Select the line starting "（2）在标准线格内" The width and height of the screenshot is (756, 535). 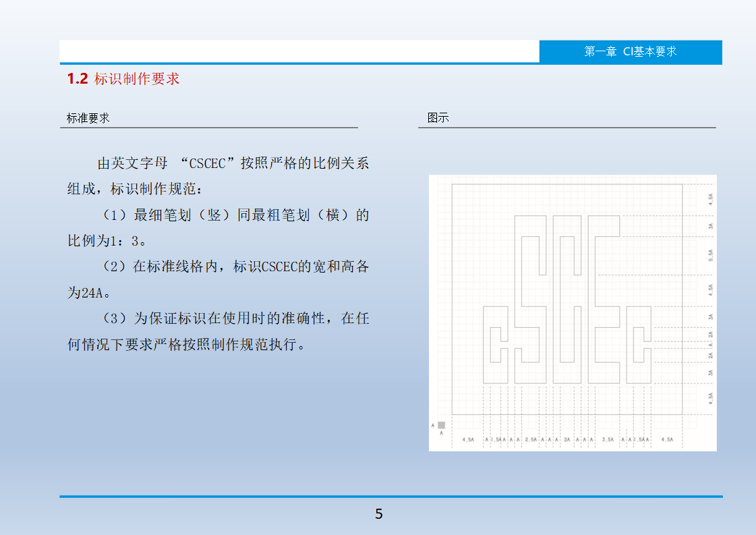(236, 266)
